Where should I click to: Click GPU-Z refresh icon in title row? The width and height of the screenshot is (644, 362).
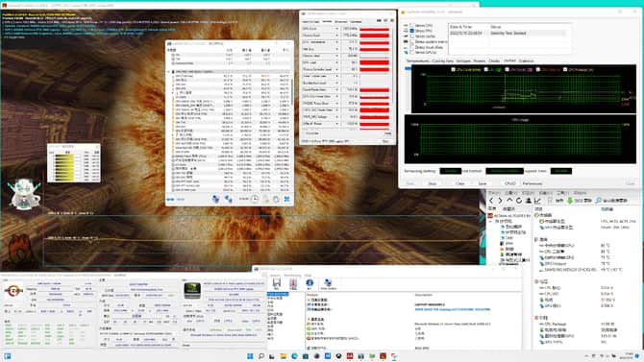pyautogui.click(x=385, y=20)
